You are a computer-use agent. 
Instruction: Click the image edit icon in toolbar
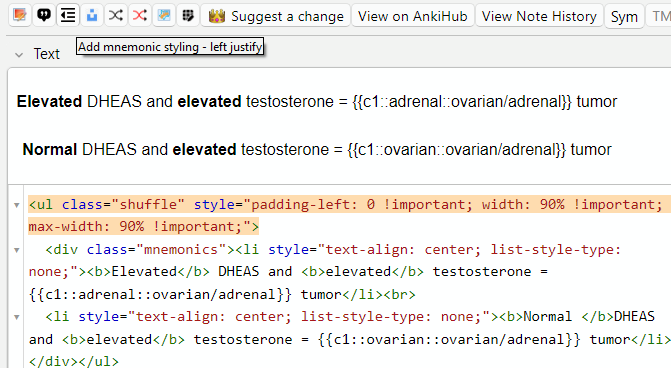[20, 16]
